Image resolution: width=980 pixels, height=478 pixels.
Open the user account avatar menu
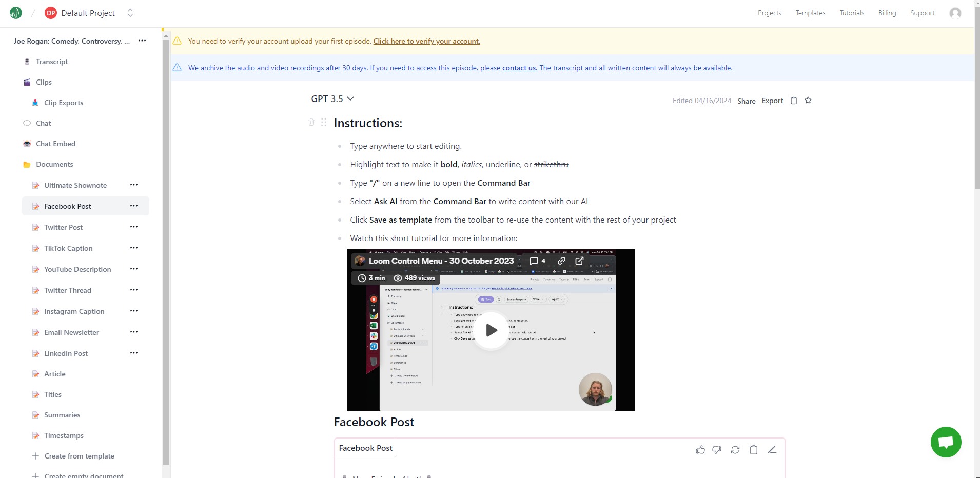955,13
